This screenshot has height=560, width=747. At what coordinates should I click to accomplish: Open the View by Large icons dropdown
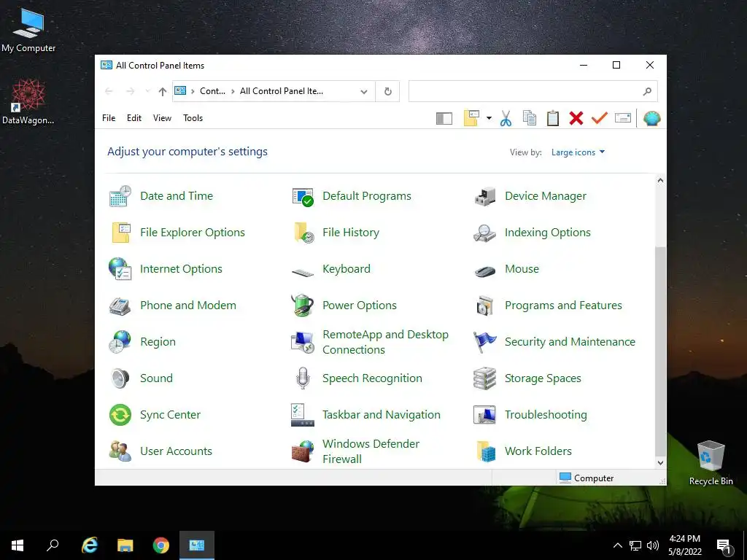tap(578, 152)
